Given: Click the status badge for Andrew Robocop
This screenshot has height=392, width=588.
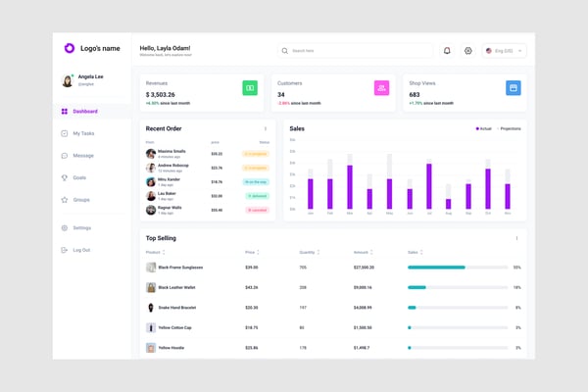Looking at the screenshot, I should coord(256,168).
